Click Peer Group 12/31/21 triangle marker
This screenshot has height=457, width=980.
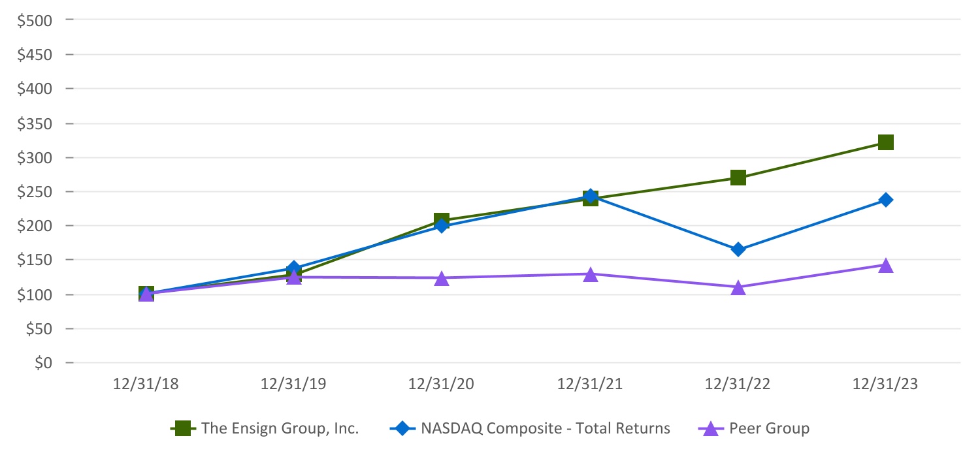[x=590, y=275]
